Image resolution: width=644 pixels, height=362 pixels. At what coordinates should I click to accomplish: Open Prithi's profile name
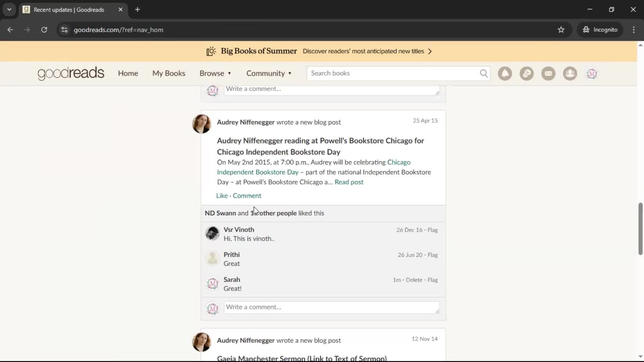click(231, 255)
